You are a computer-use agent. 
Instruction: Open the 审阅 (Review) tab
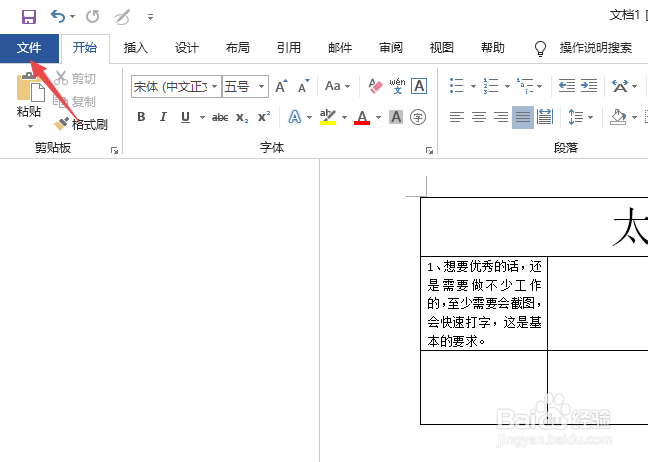coord(391,48)
